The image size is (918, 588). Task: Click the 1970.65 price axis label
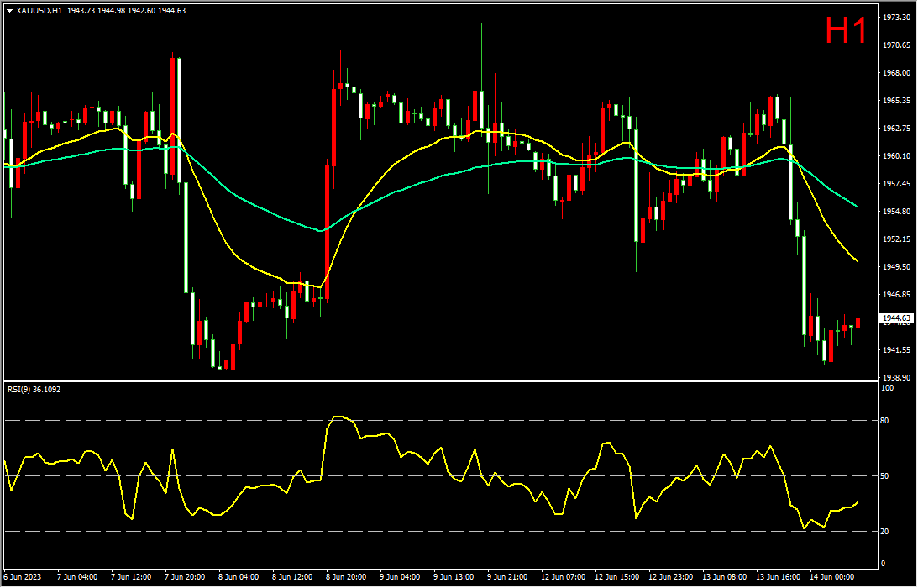click(896, 45)
